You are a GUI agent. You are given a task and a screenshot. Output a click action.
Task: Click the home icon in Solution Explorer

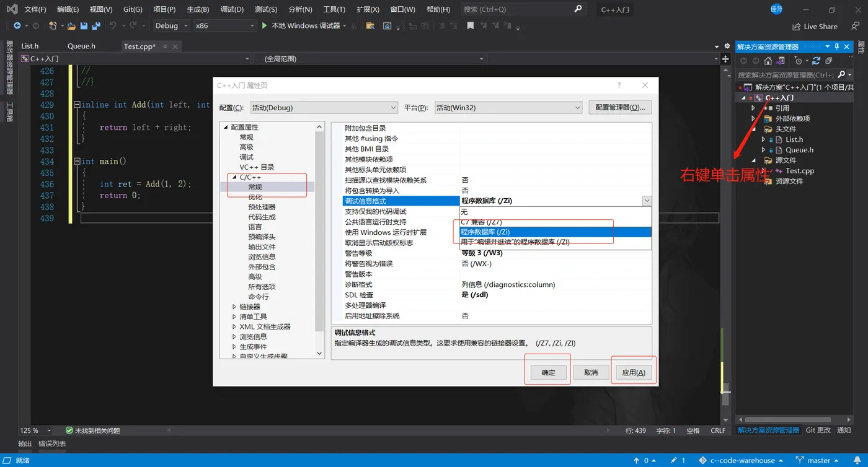pos(768,61)
